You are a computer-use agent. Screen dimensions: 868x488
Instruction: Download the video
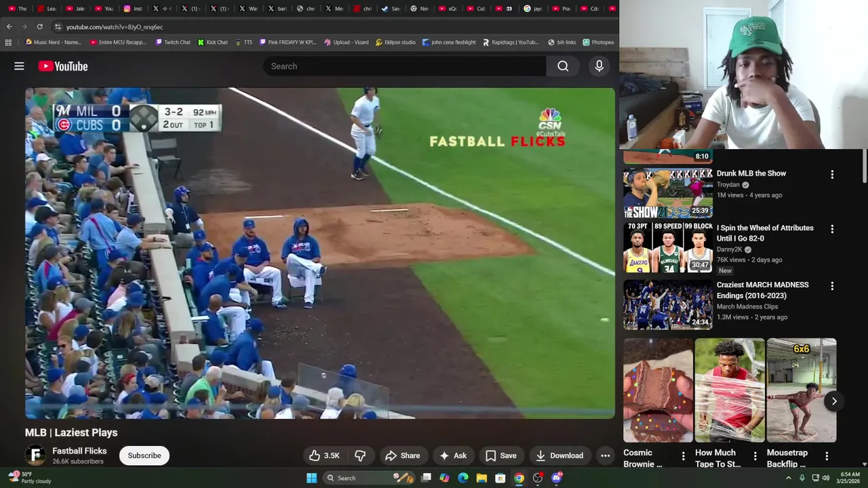559,455
